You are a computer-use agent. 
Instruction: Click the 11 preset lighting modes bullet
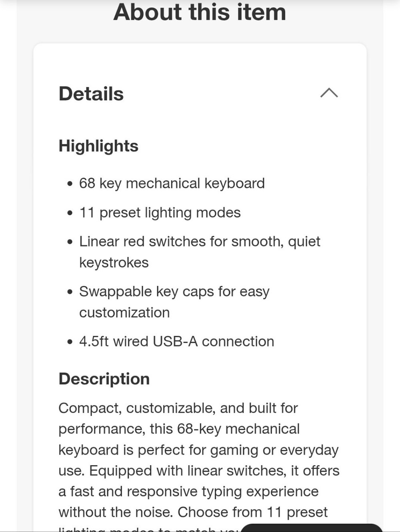tap(160, 212)
